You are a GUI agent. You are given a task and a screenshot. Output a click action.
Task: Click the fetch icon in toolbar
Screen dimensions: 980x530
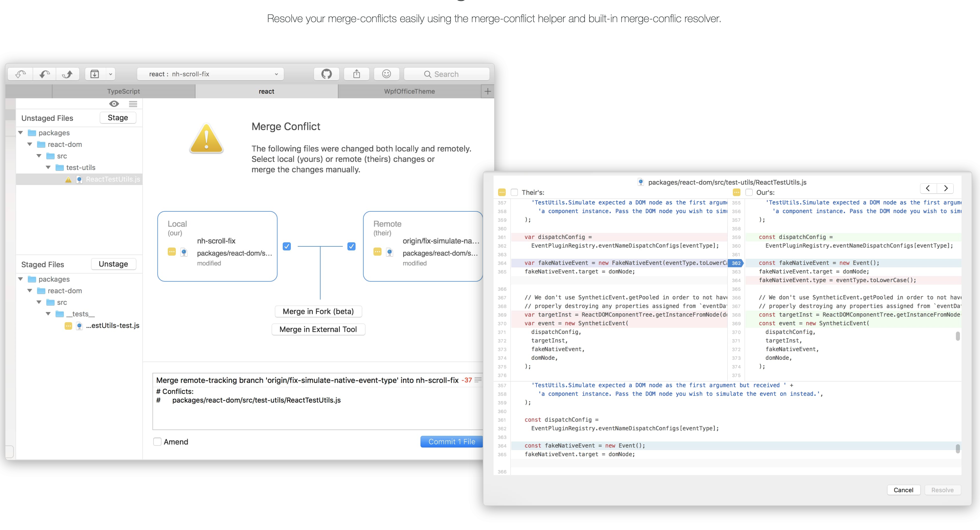[21, 74]
